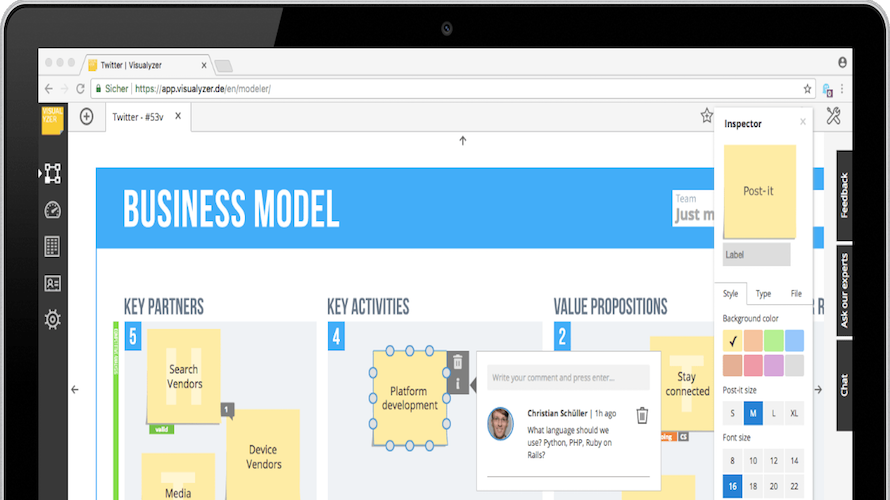Delete Christian Schüller's comment
Viewport: 890px width, 500px height.
coord(642,415)
